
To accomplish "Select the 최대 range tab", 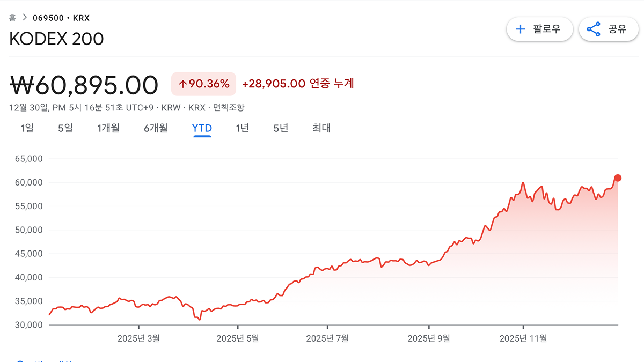I will point(321,128).
